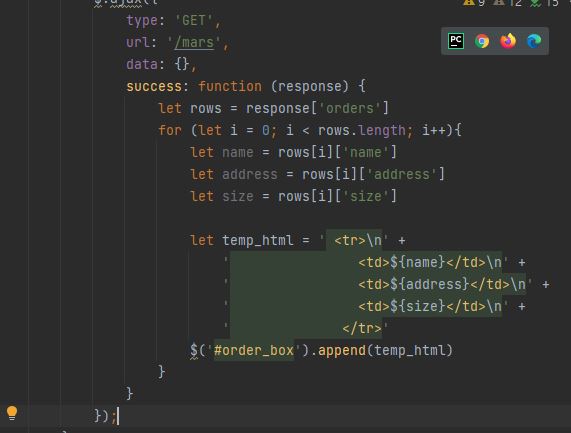Image resolution: width=571 pixels, height=433 pixels.
Task: Click 'rows.length' in the for loop
Action: (x=362, y=130)
